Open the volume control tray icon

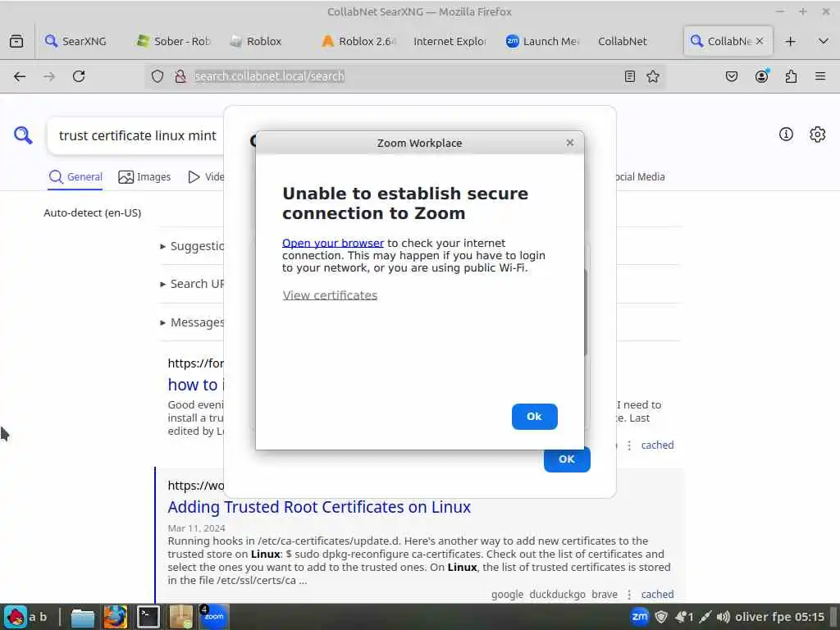coord(724,617)
